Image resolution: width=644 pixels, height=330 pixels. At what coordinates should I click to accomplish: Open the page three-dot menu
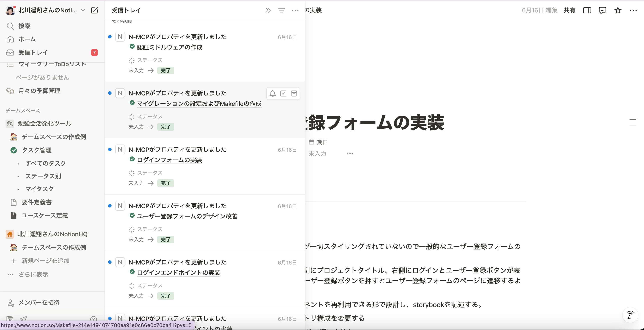click(x=633, y=10)
